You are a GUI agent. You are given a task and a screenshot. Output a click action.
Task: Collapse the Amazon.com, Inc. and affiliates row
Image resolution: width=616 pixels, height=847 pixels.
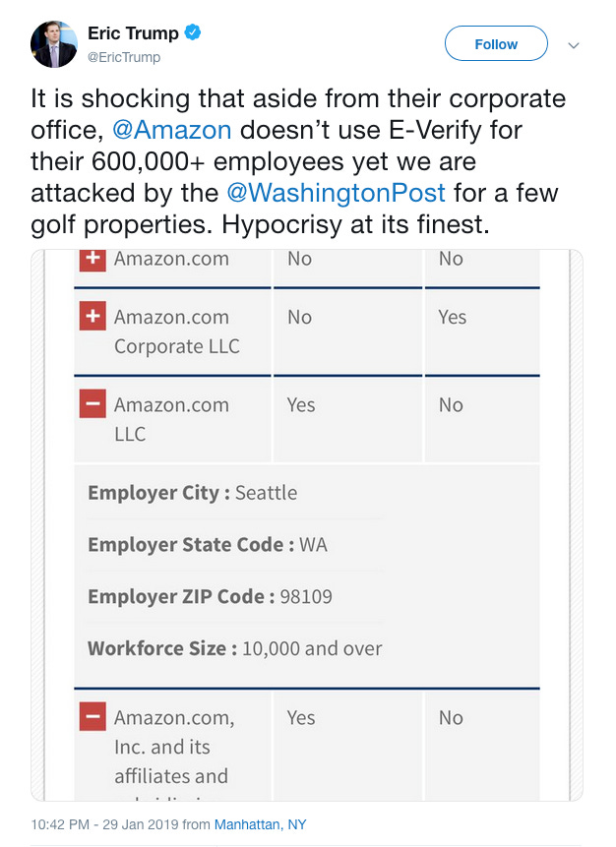pos(92,717)
